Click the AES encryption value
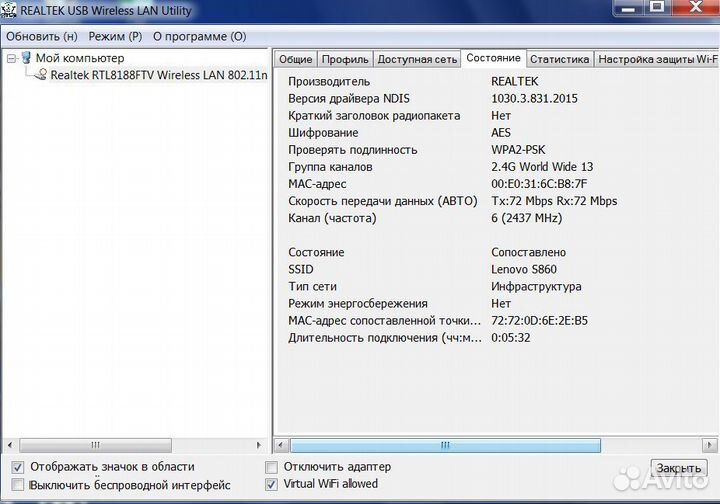Image resolution: width=720 pixels, height=504 pixels. click(501, 133)
